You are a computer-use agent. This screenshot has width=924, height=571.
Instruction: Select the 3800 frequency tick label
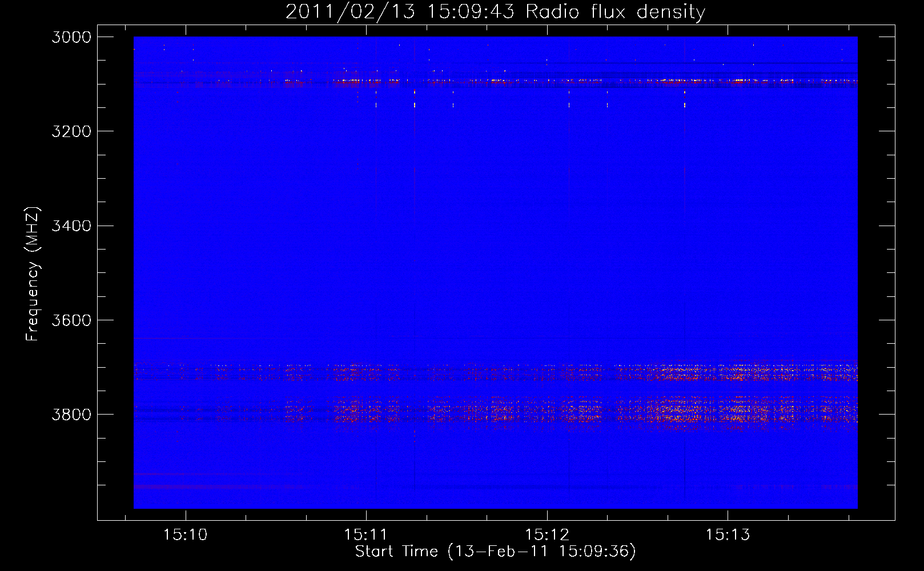[71, 414]
